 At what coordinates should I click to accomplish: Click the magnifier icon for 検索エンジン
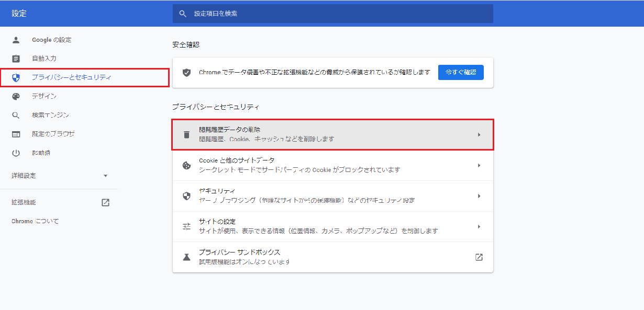coord(16,115)
